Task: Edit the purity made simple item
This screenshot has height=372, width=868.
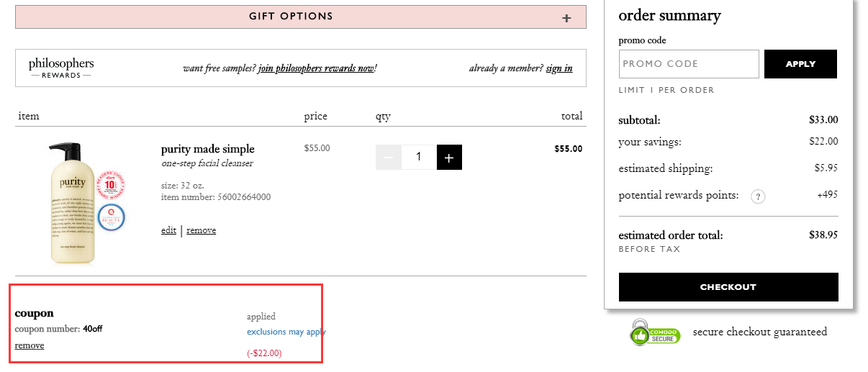Action: click(168, 230)
